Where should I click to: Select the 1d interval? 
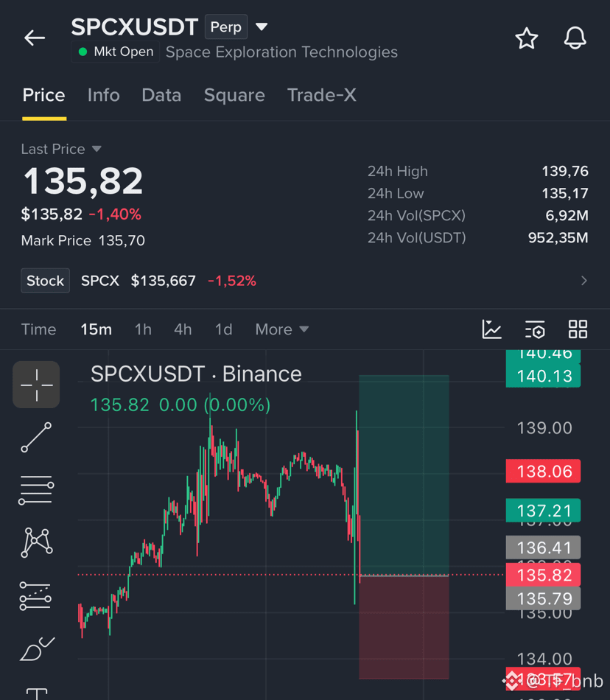(223, 329)
